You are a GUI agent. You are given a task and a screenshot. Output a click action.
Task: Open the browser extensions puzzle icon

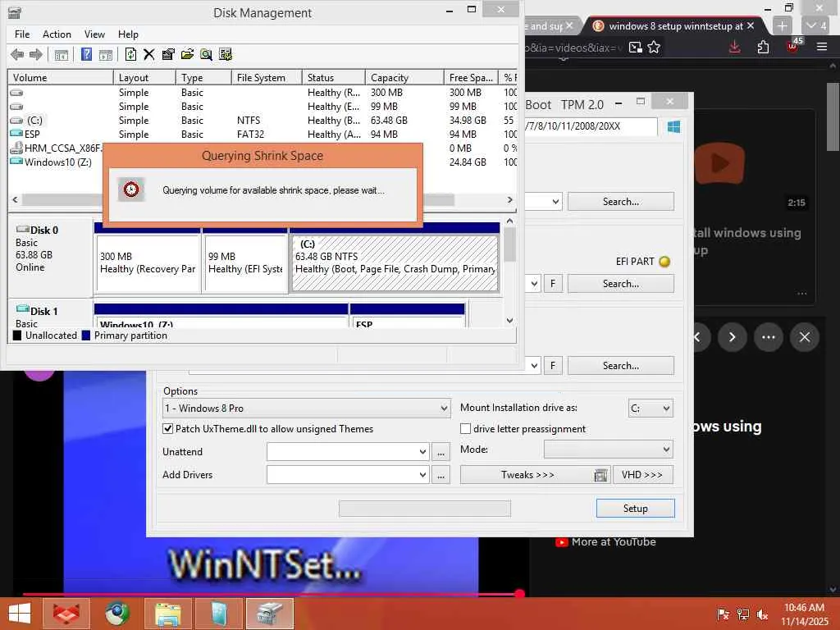pos(764,47)
